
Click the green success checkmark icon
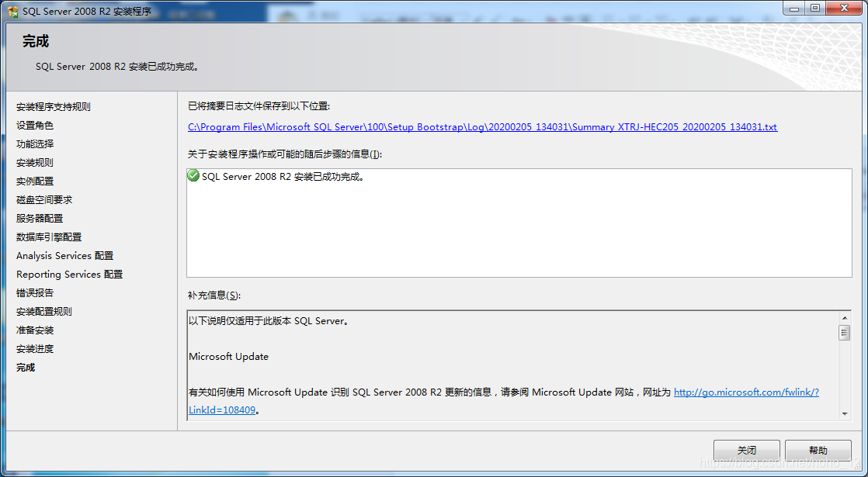pos(193,176)
